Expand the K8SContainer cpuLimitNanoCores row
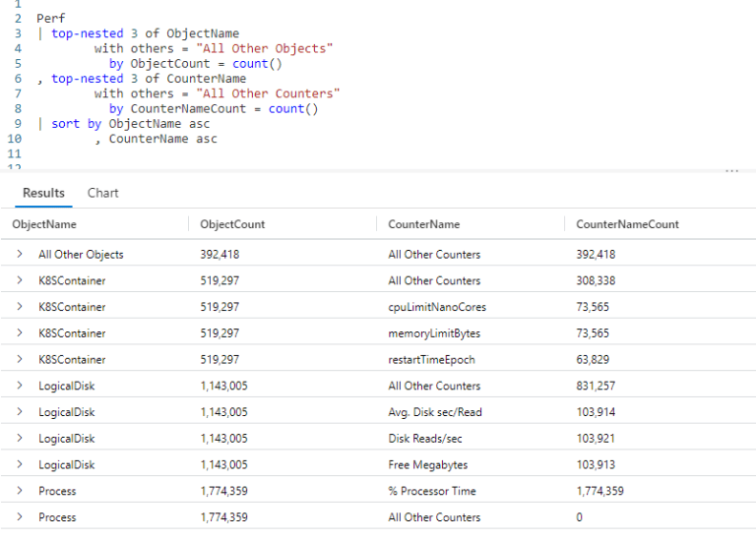Screen dimensions: 756x541 [20, 306]
